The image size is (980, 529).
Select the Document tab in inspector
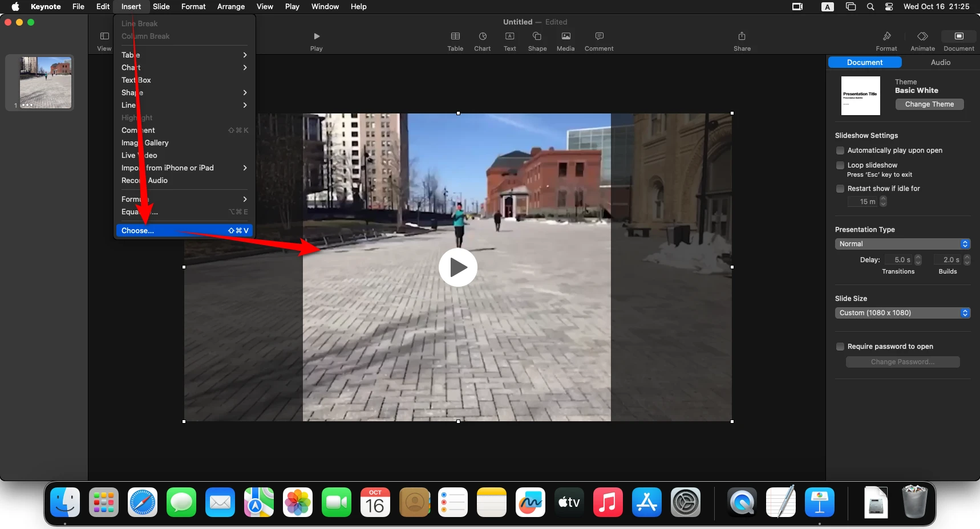click(865, 62)
